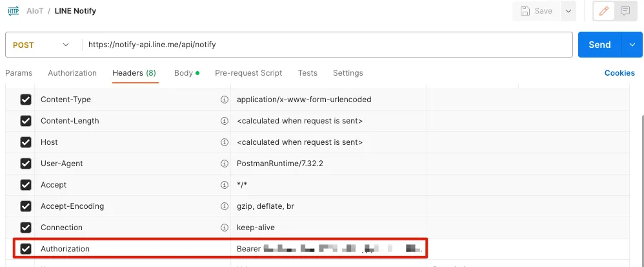Click the PostmanRuntime/7.32.2 value
This screenshot has width=644, height=267.
point(280,164)
